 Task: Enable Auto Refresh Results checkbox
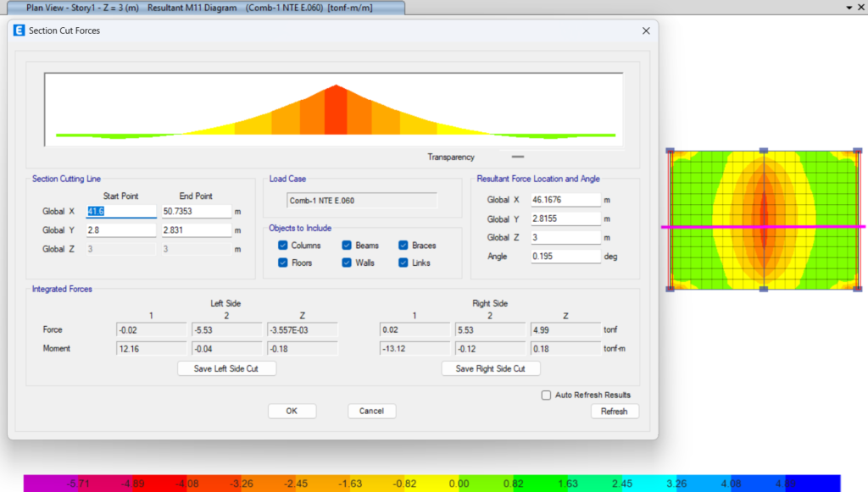click(547, 395)
